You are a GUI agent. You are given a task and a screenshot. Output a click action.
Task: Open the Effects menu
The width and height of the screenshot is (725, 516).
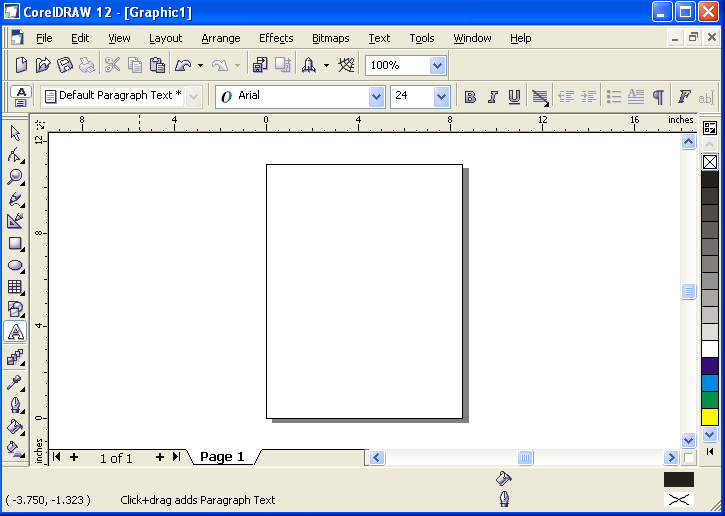(x=276, y=38)
